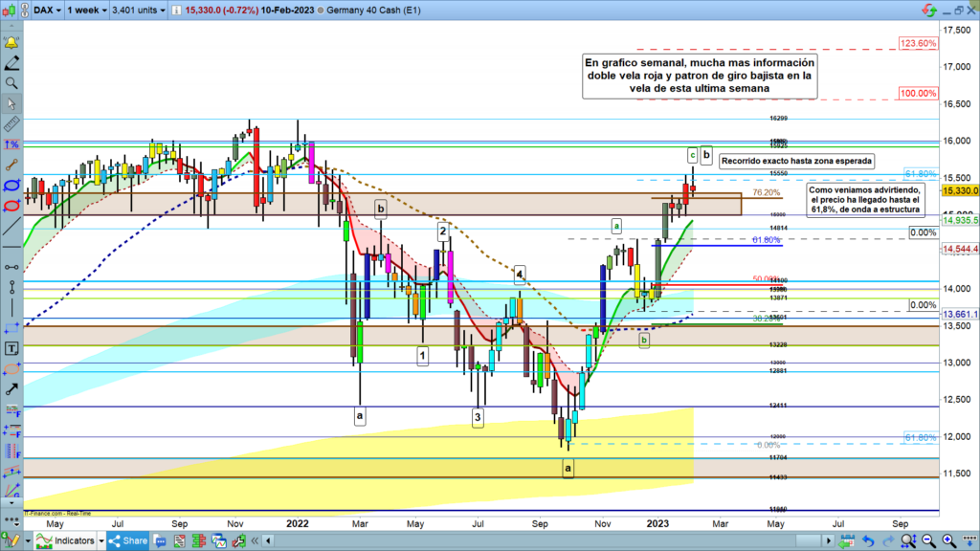Click the undo arrow button
Screen dimensions: 980x551
point(868,540)
